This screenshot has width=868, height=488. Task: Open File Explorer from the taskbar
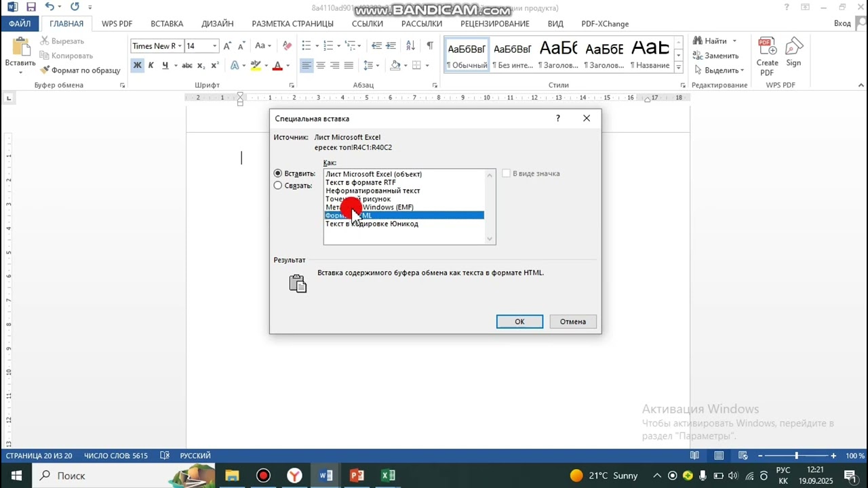point(232,475)
